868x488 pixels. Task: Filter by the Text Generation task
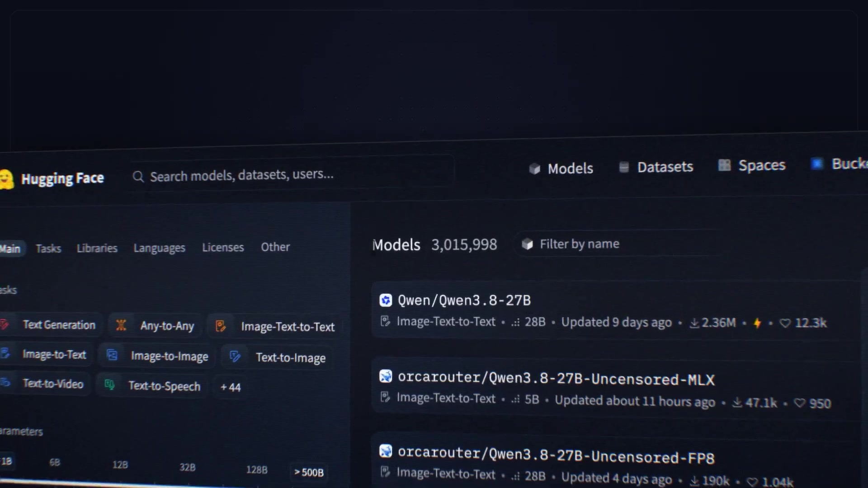pos(50,324)
